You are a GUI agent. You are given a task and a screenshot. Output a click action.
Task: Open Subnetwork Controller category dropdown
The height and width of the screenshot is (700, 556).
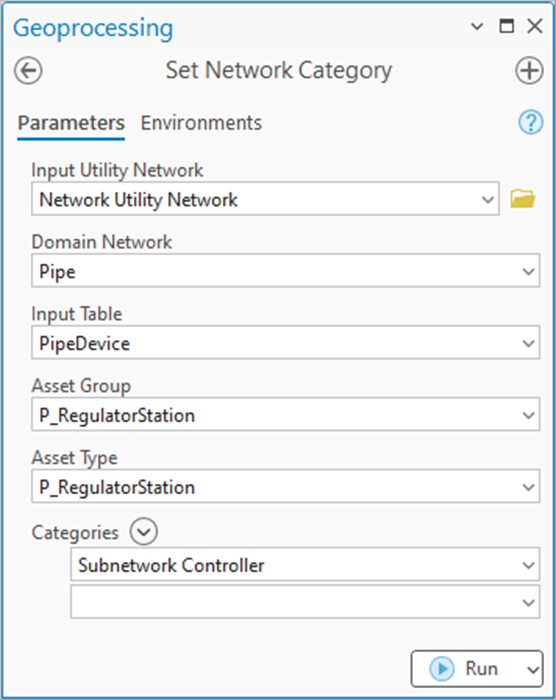[305, 564]
